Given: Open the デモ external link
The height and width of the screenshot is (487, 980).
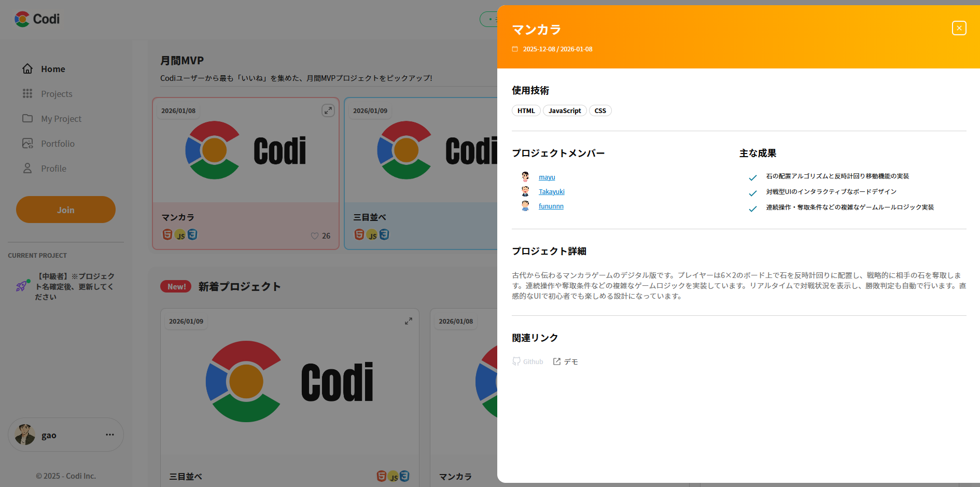Looking at the screenshot, I should click(x=566, y=361).
